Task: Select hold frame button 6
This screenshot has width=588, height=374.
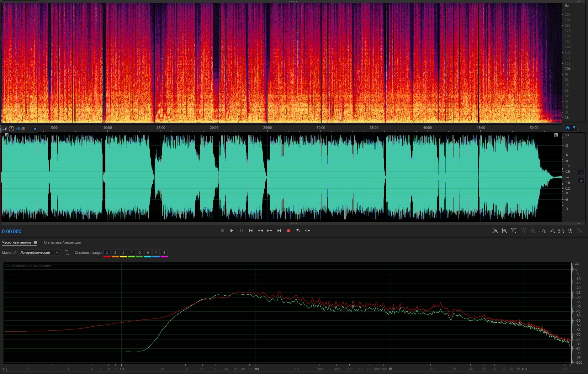Action: [148, 253]
